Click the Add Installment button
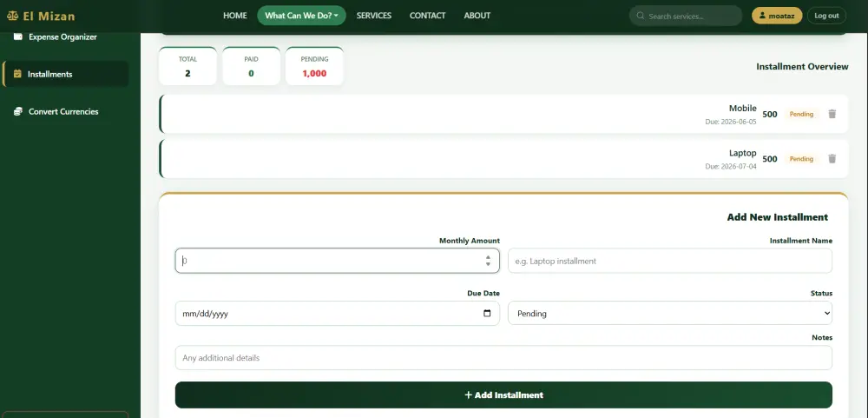This screenshot has height=418, width=868. (x=503, y=395)
